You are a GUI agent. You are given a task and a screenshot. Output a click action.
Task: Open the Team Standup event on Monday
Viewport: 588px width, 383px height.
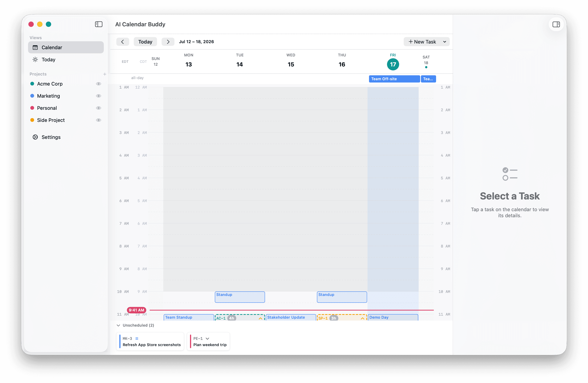[x=189, y=317]
